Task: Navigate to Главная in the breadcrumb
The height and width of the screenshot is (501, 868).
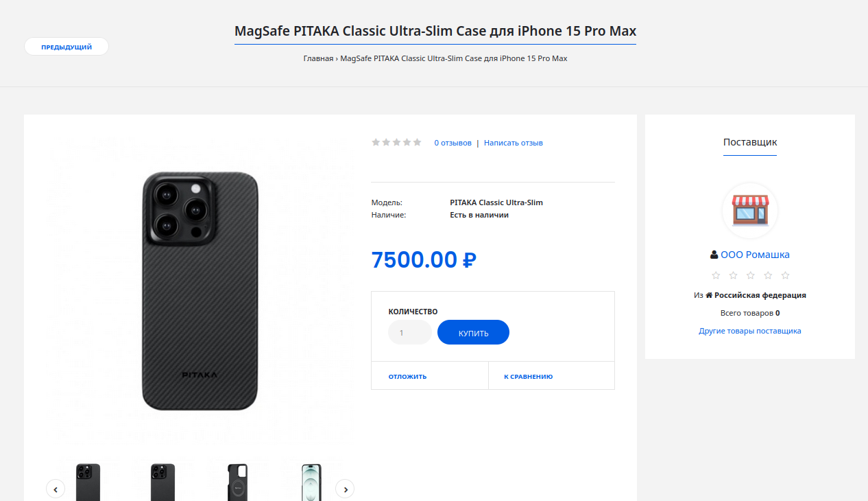Action: point(318,58)
